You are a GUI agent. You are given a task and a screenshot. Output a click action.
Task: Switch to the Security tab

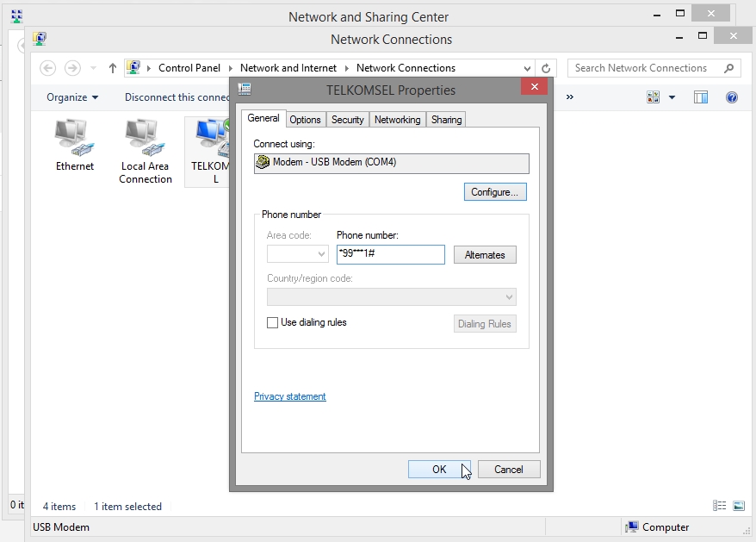[x=348, y=120]
